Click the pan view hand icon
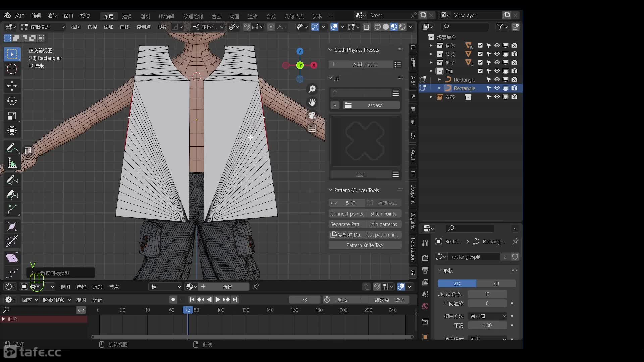 click(312, 102)
